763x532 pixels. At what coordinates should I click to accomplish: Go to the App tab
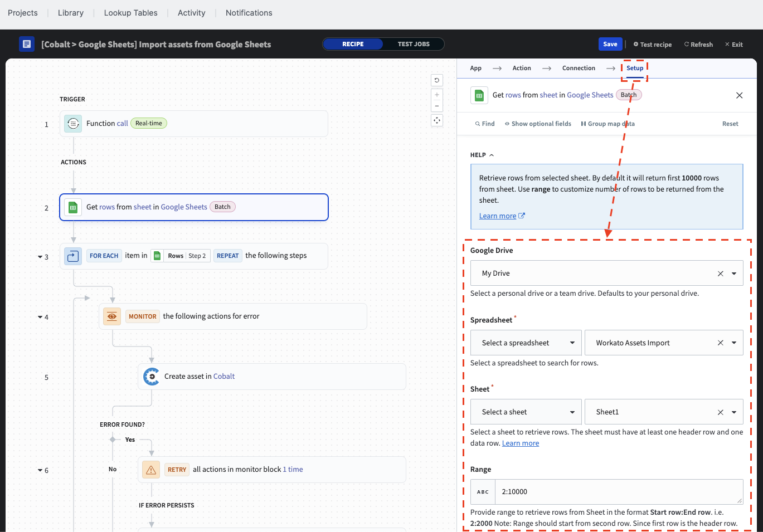point(475,68)
